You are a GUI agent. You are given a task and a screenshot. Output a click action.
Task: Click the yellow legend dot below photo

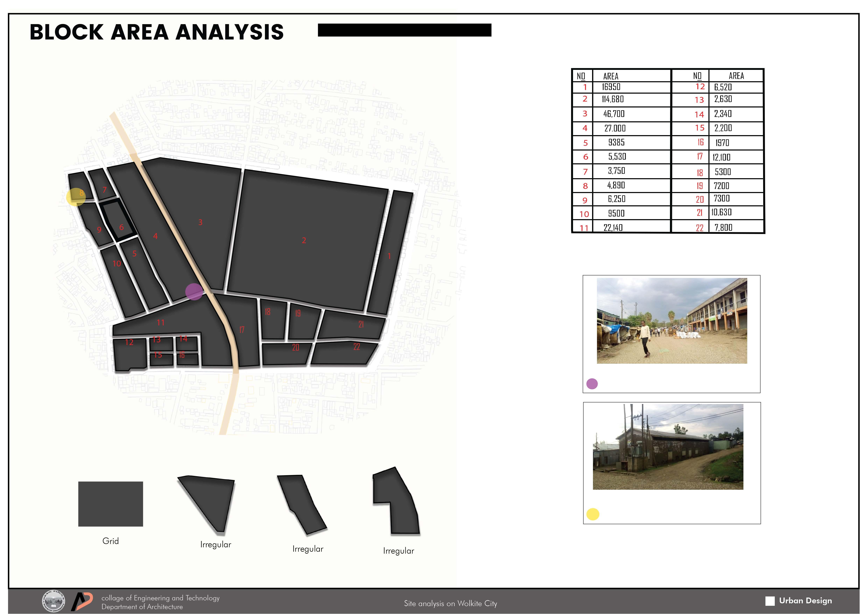tap(592, 514)
